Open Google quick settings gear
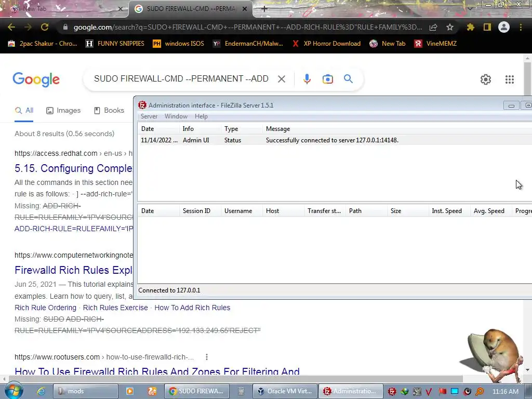532x399 pixels. click(486, 79)
